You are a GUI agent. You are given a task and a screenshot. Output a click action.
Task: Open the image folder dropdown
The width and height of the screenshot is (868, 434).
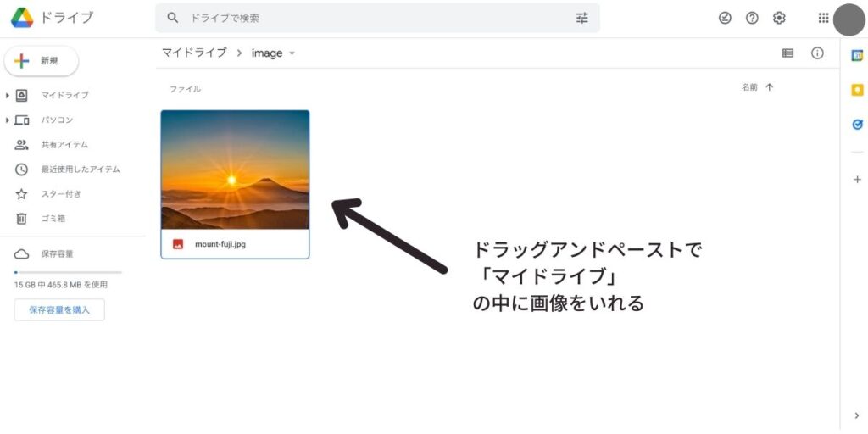(x=292, y=53)
